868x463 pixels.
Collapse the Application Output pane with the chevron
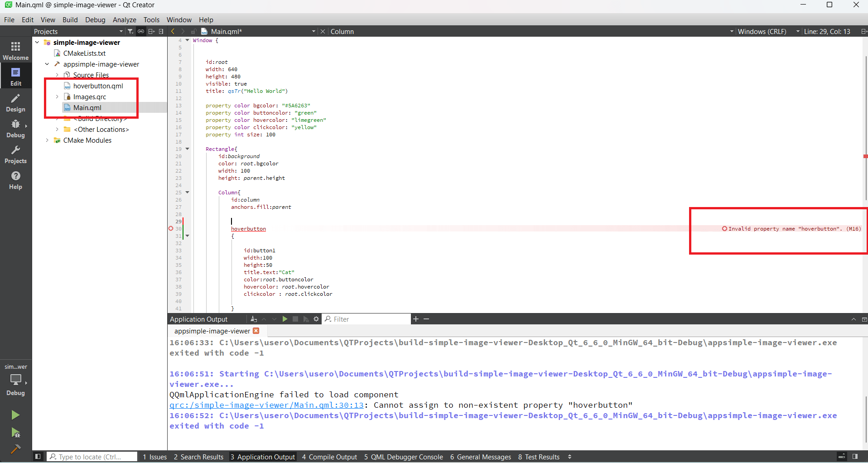click(854, 319)
